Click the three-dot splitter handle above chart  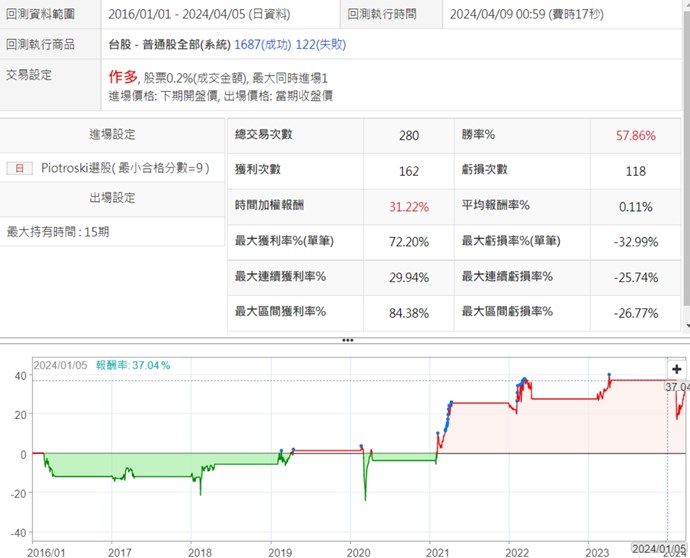coord(347,340)
